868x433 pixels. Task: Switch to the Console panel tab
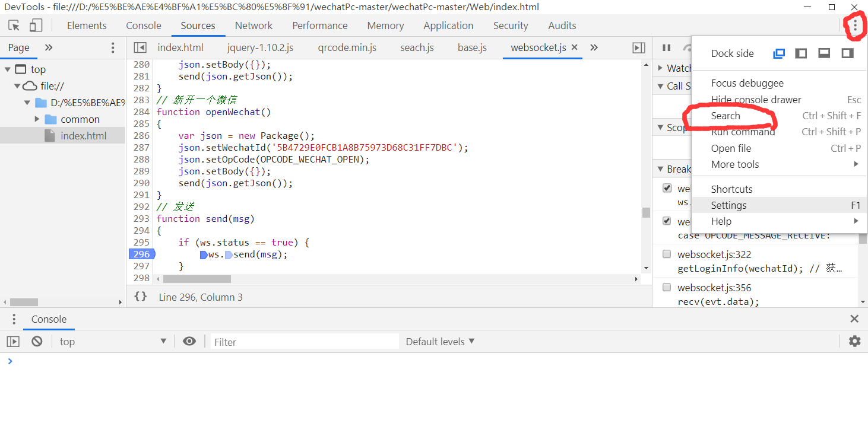[144, 26]
